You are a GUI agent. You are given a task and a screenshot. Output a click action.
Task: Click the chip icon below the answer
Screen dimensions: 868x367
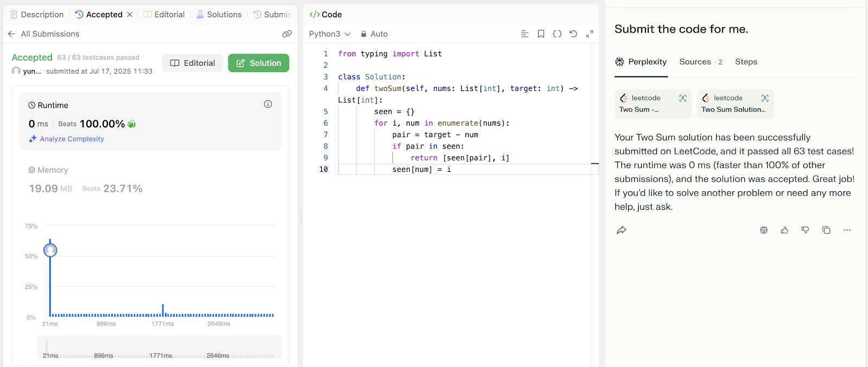point(764,230)
